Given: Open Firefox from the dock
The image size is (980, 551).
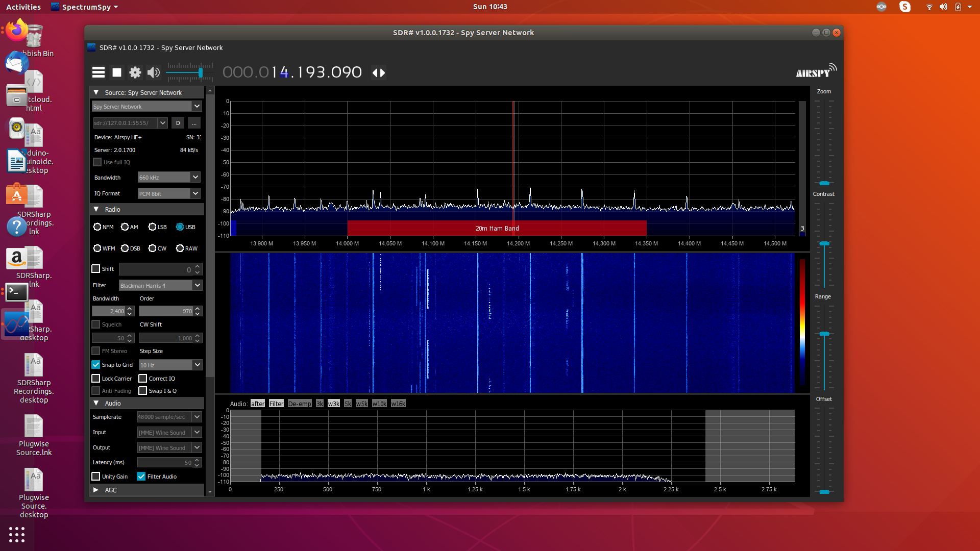Looking at the screenshot, I should (17, 30).
